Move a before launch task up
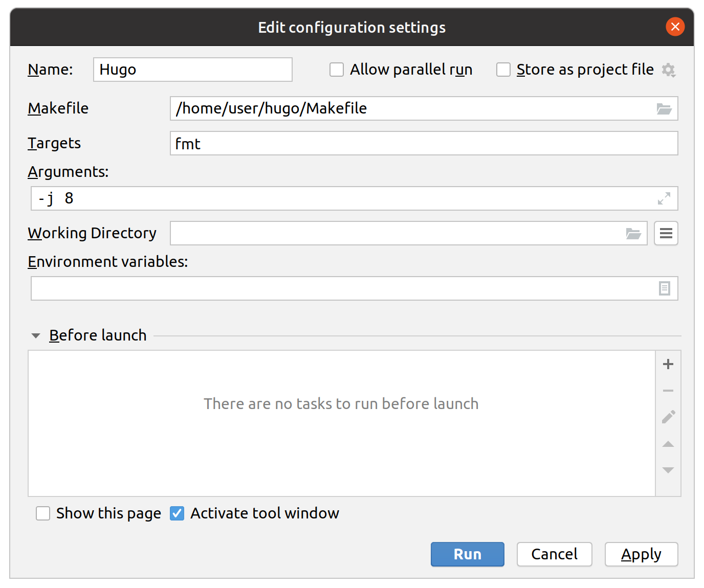Screen dimensions: 704x588 (x=668, y=444)
